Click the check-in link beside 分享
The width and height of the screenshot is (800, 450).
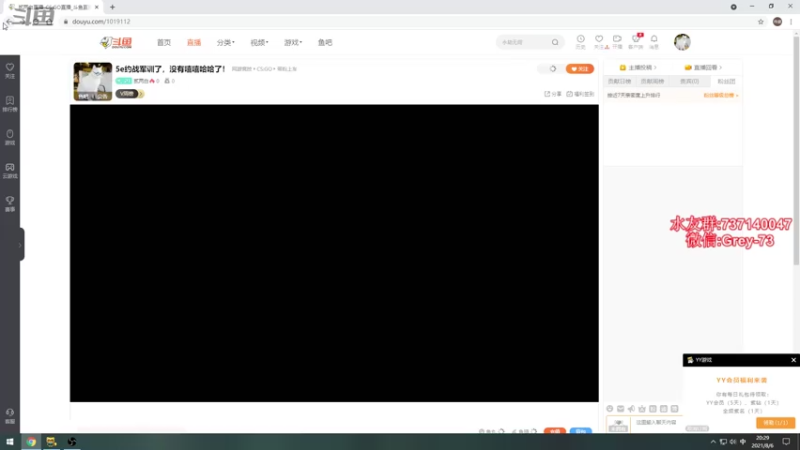coord(580,94)
